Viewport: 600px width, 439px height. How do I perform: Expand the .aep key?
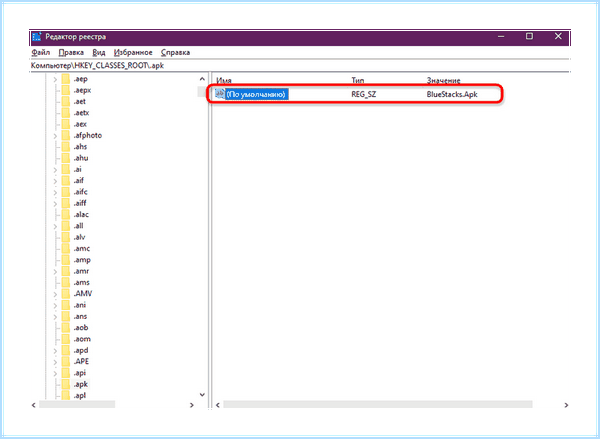(x=55, y=79)
